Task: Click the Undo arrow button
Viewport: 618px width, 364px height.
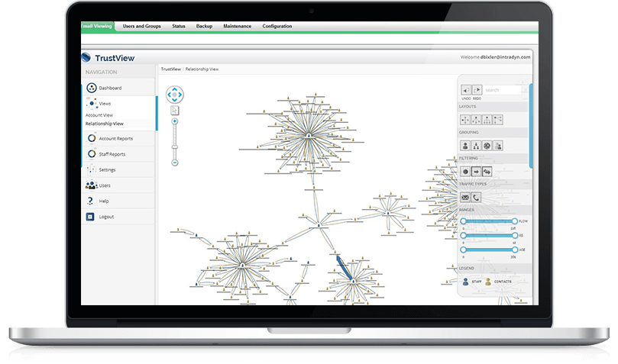Action: pyautogui.click(x=465, y=90)
